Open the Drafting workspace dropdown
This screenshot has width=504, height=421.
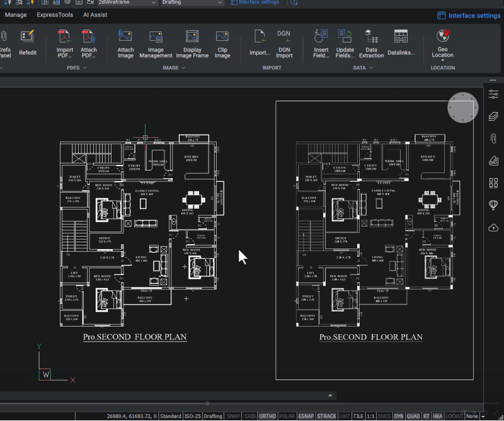click(192, 3)
